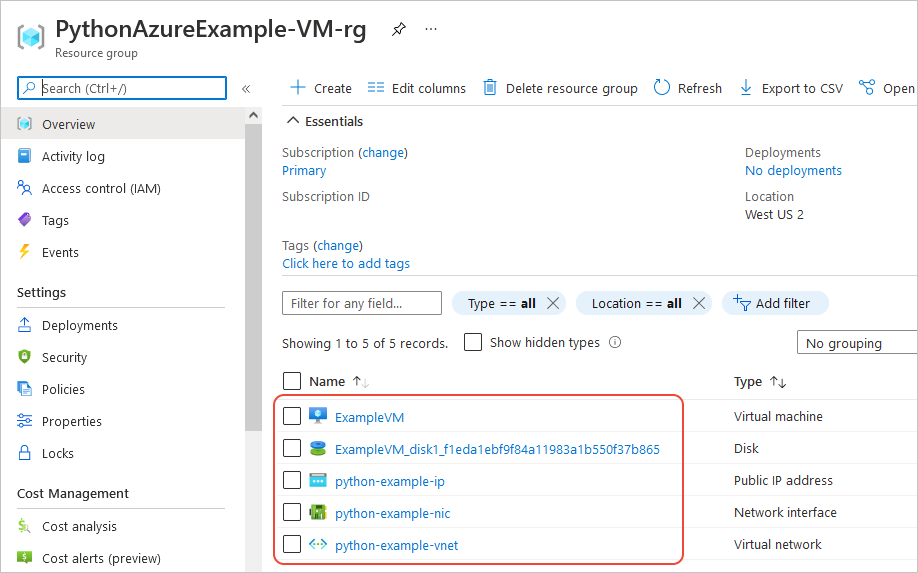Focus the sidebar Search box

pos(122,88)
